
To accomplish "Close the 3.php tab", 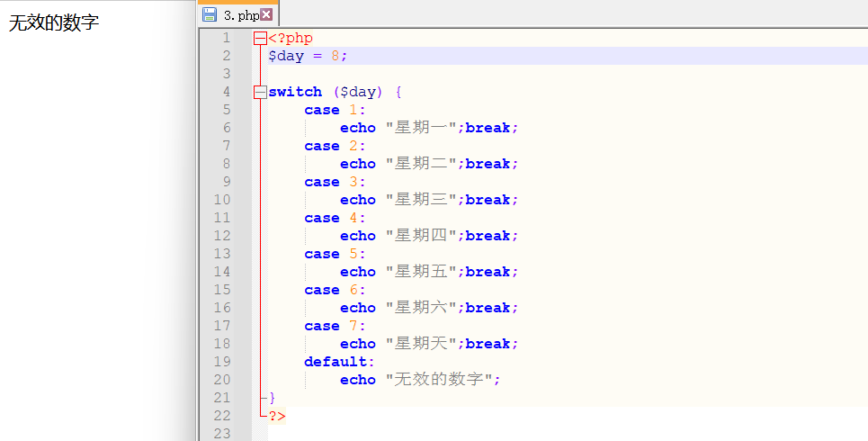I will [x=266, y=14].
